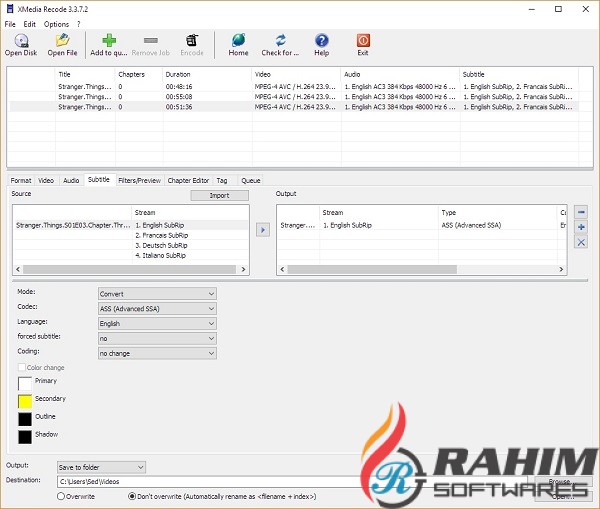Open the ? menu
Image resolution: width=600 pixels, height=509 pixels.
pos(78,24)
